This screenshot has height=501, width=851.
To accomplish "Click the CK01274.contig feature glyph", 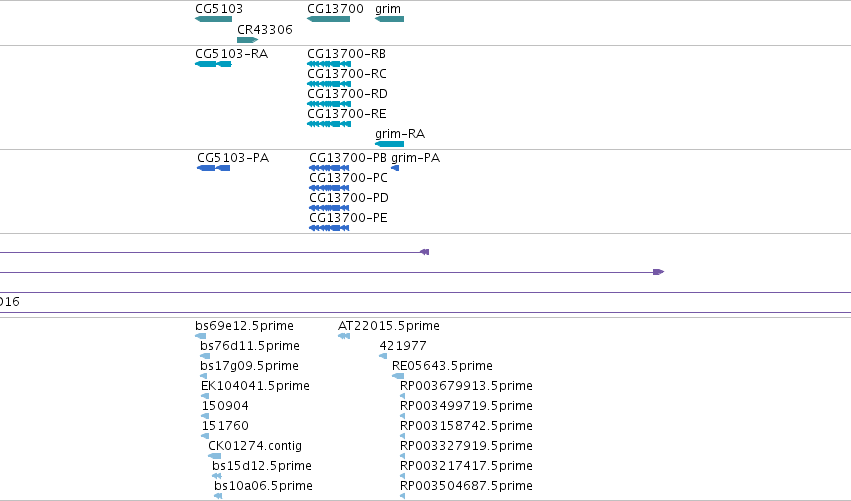I will 214,456.
